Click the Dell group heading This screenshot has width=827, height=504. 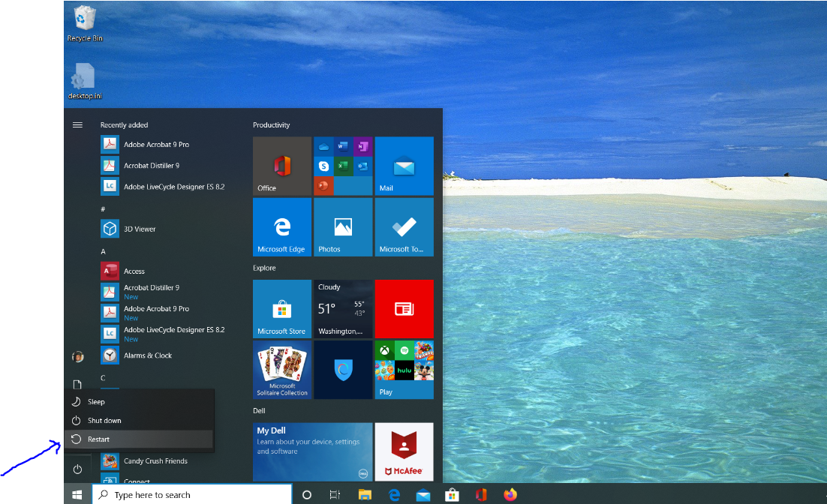click(259, 411)
